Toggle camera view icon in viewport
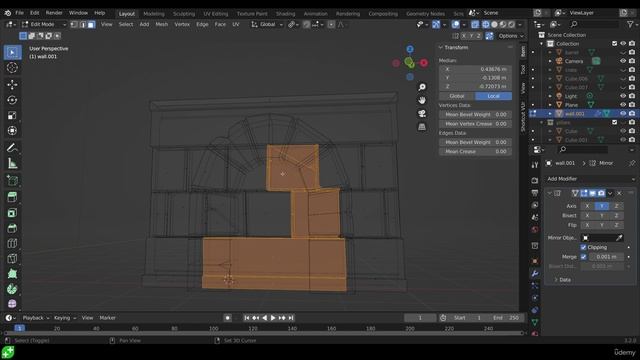The image size is (640, 360). (x=422, y=113)
